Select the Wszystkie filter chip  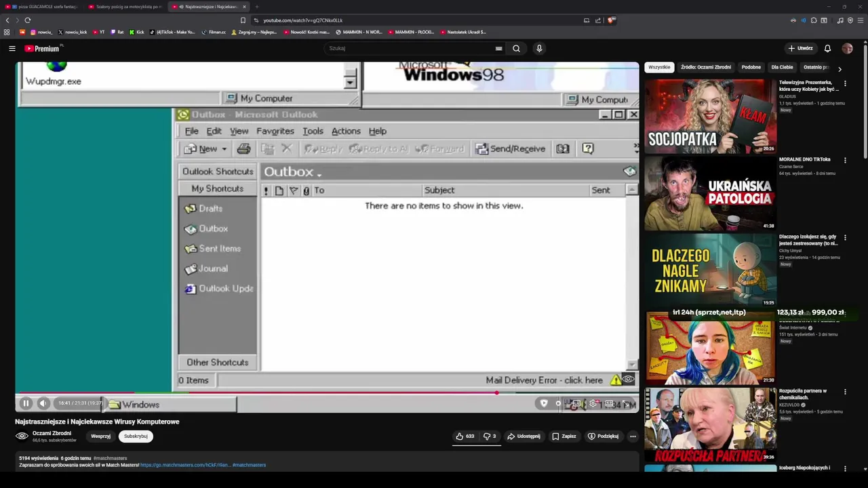coord(659,67)
